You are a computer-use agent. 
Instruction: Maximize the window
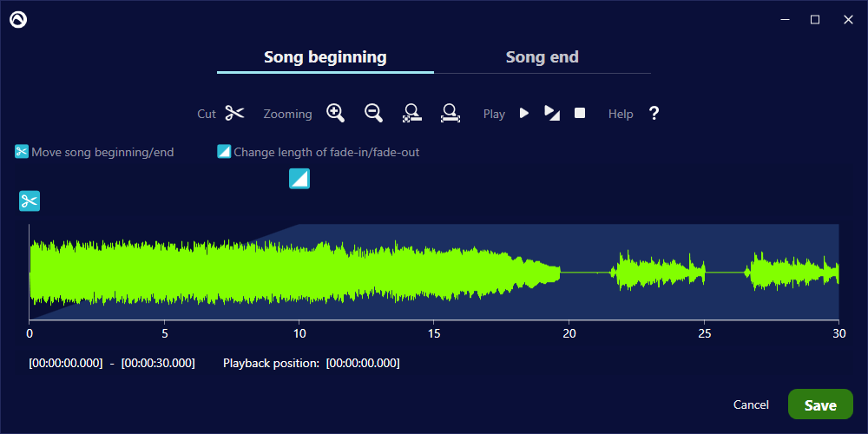815,19
